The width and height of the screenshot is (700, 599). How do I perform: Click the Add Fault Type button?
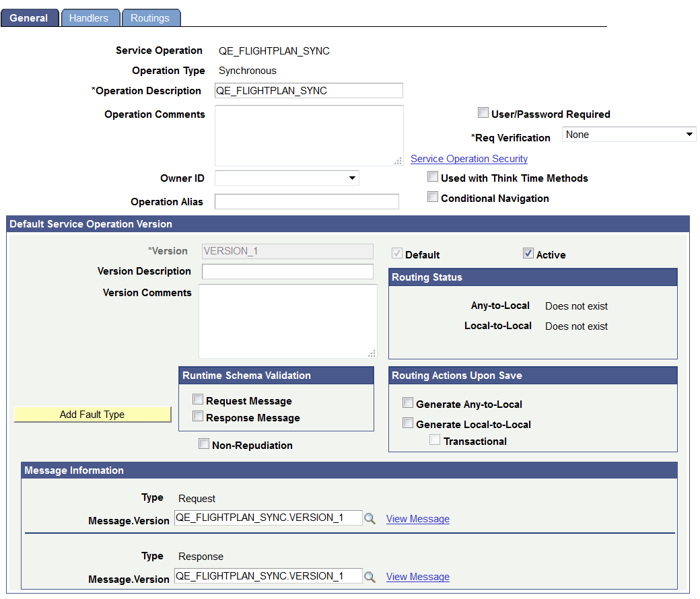[92, 415]
